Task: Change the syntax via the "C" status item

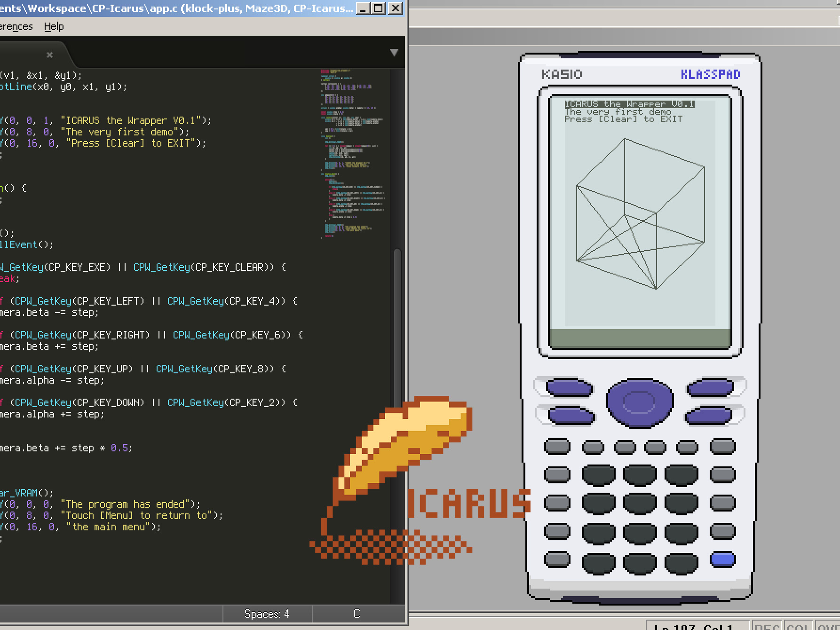Action: [x=357, y=614]
